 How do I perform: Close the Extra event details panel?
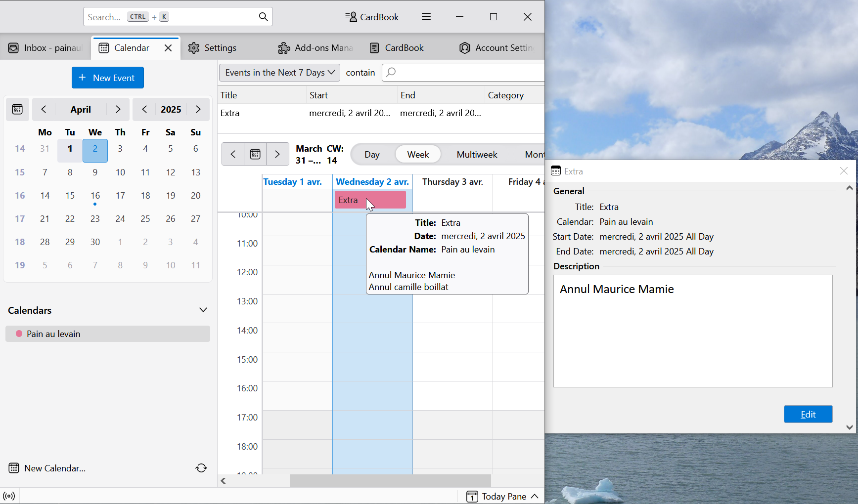844,171
